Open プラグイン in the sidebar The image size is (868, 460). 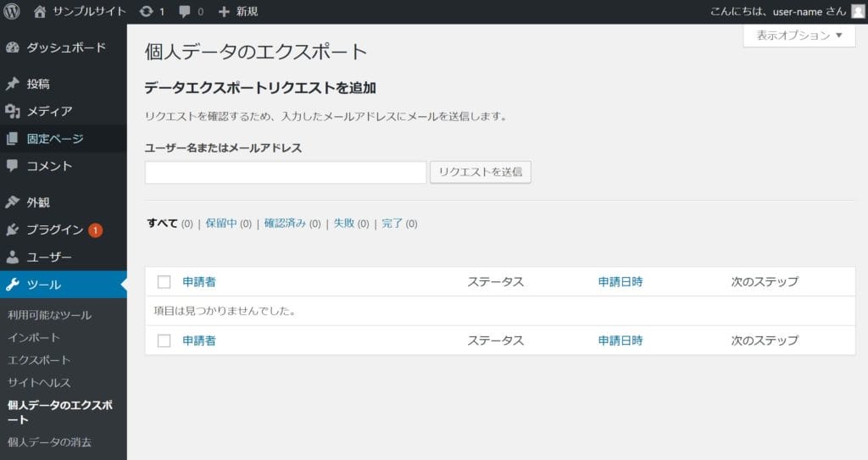point(54,230)
